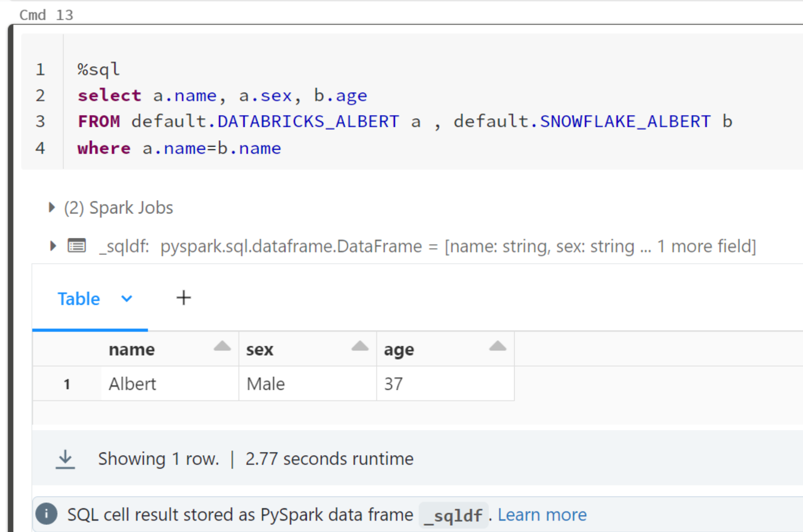The width and height of the screenshot is (803, 532).
Task: Click the Male cell under sex
Action: (x=265, y=384)
